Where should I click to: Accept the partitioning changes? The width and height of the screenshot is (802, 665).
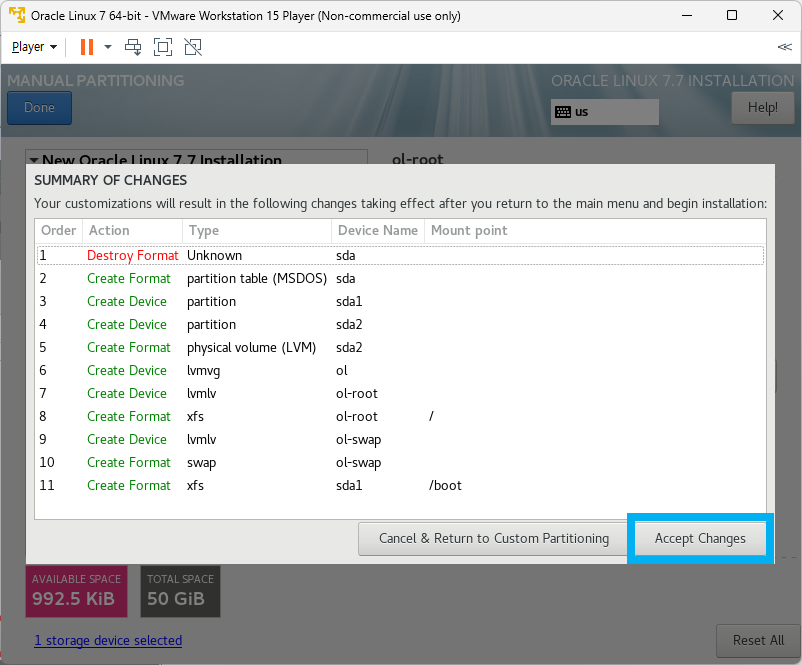[x=700, y=539]
